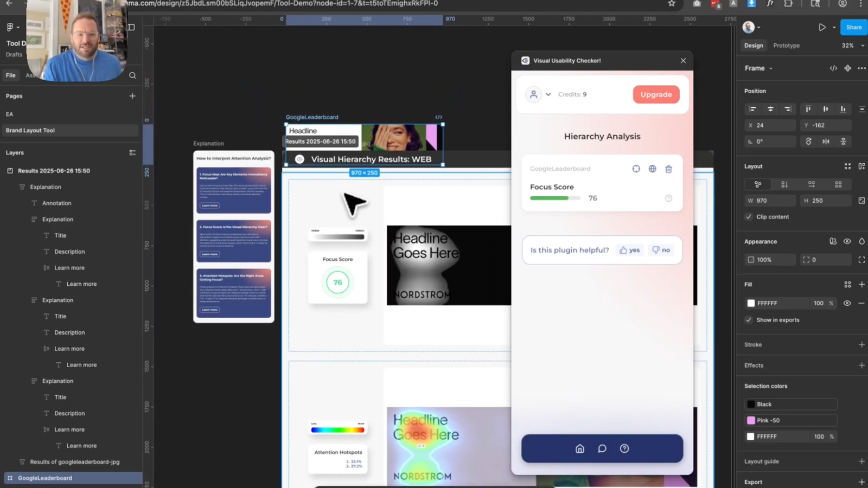Click the align bottom icon
Viewport: 868px width, 488px height.
(843, 109)
